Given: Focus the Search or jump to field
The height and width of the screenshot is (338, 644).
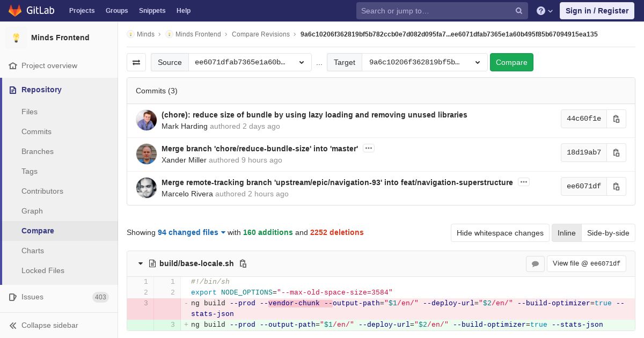Looking at the screenshot, I should [x=442, y=11].
